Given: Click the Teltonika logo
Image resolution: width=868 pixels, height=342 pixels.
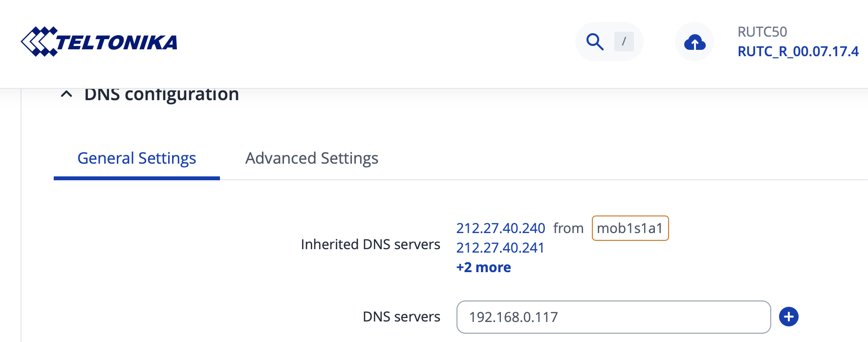Looking at the screenshot, I should point(99,42).
